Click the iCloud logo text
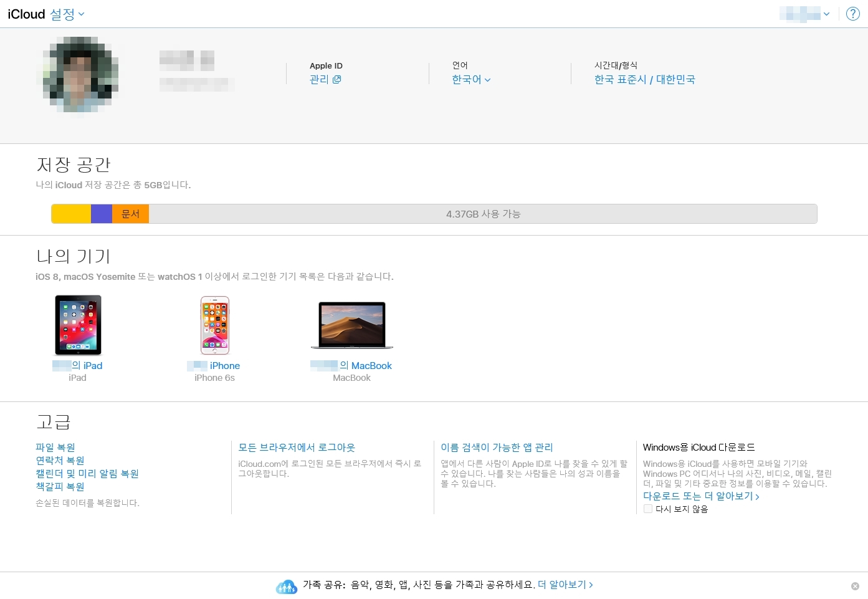This screenshot has width=868, height=599. [26, 14]
